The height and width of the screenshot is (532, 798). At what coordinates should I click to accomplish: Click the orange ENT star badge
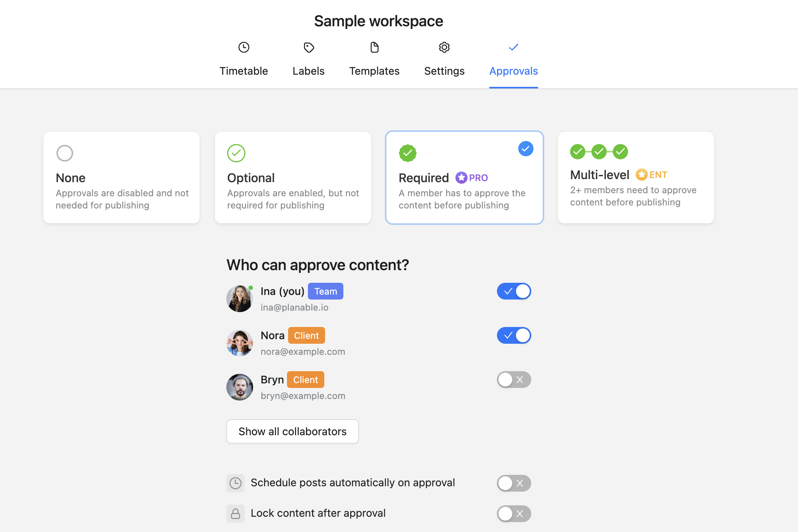pos(642,175)
